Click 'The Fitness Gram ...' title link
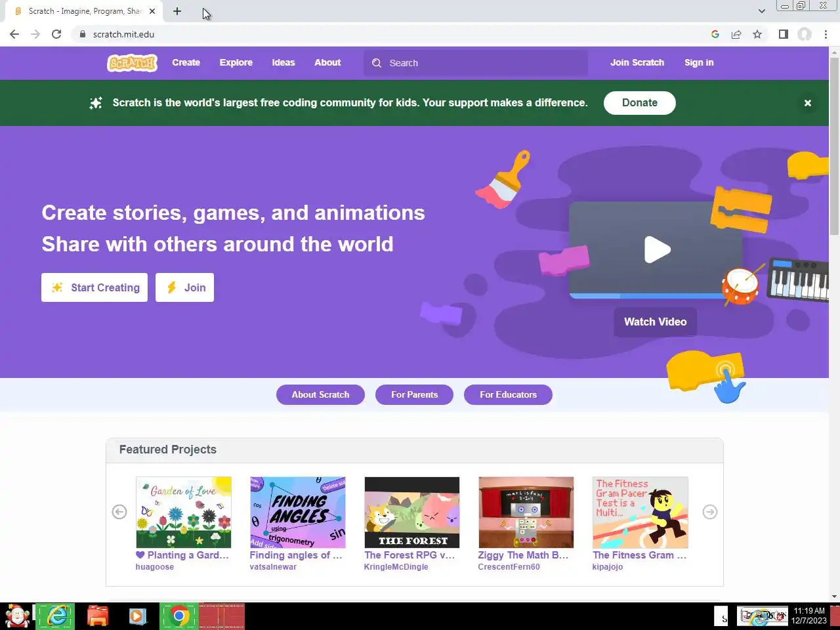This screenshot has width=840, height=630. (x=639, y=555)
